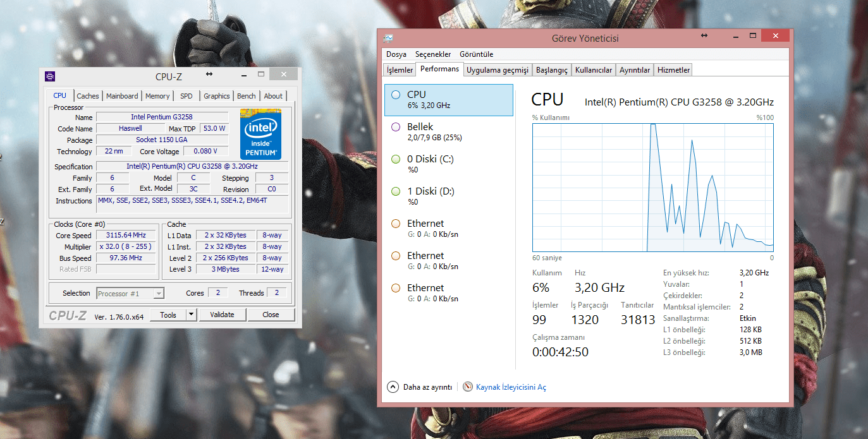Switch to the Performans tab
Screen dimensions: 868x439
[439, 69]
